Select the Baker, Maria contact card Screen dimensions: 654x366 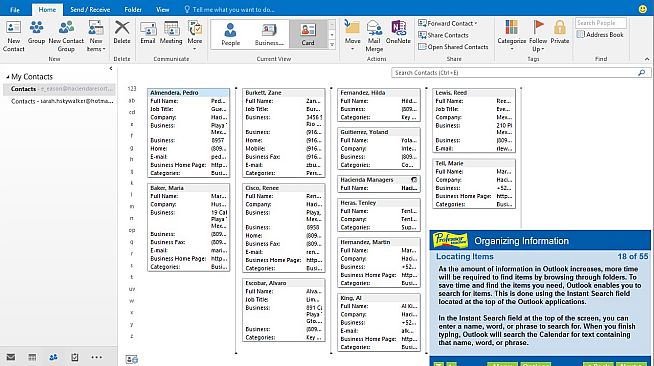189,227
